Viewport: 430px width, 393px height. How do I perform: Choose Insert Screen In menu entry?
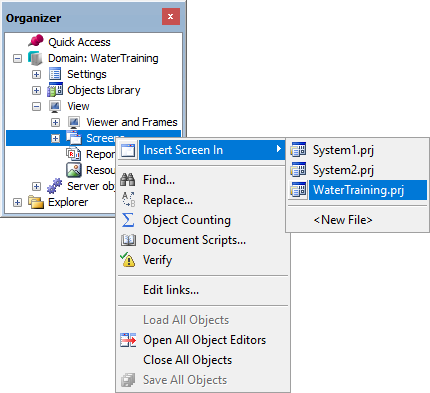coord(203,150)
